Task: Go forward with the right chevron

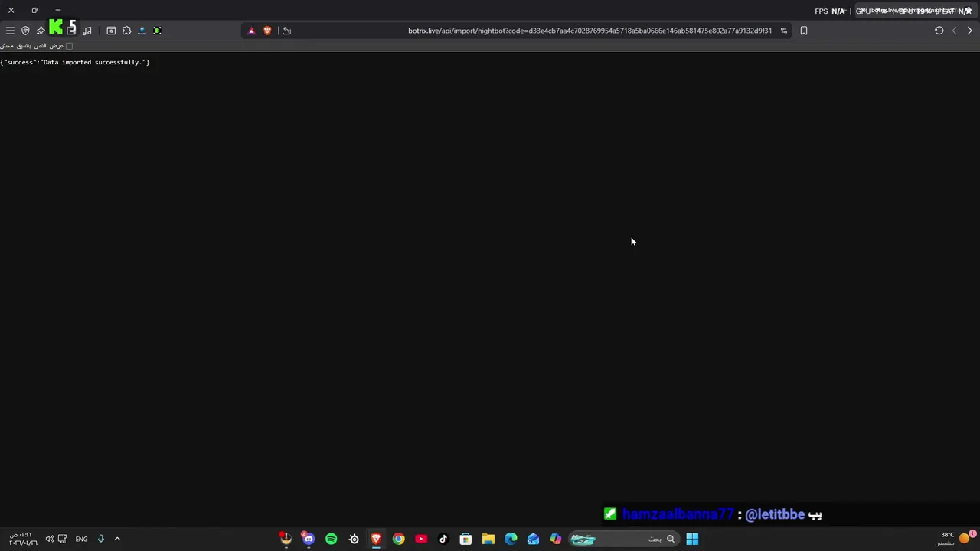Action: click(969, 31)
